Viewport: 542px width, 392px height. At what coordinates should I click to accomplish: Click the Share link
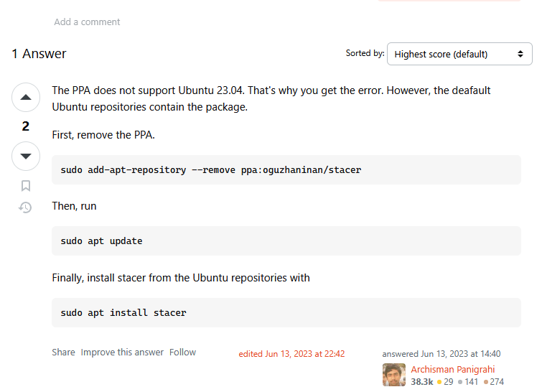click(x=63, y=352)
